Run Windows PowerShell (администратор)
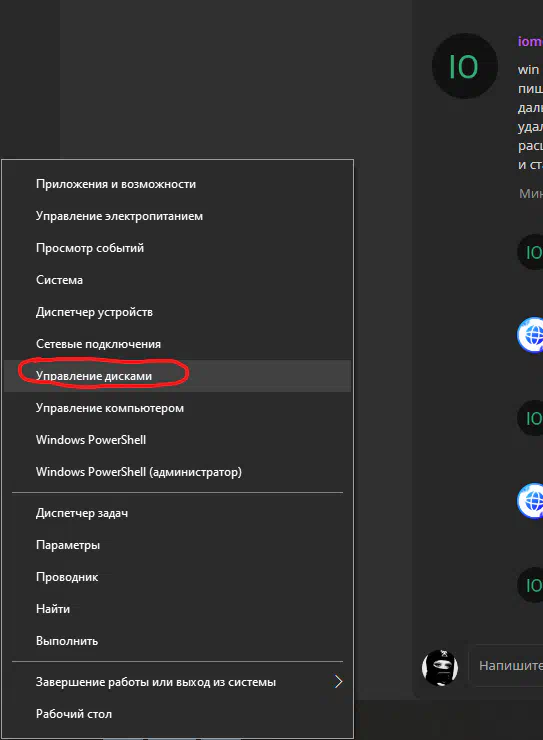Viewport: 543px width, 740px height. pyautogui.click(x=177, y=472)
